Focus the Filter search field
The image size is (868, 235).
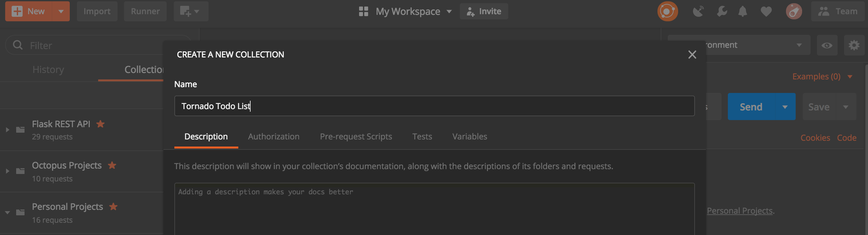click(98, 45)
